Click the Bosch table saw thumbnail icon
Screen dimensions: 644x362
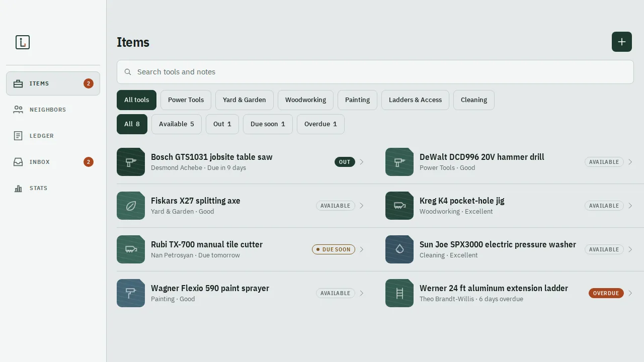point(131,162)
